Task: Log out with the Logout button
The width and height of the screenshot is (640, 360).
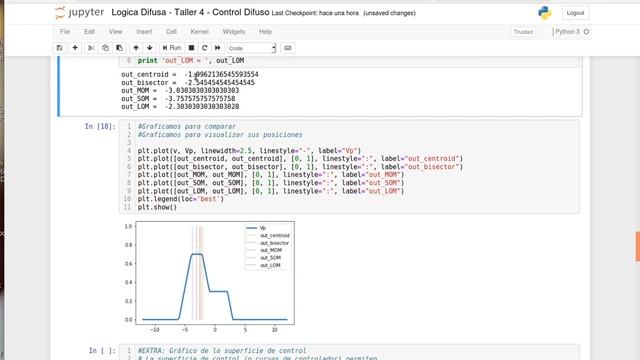Action: [x=576, y=13]
